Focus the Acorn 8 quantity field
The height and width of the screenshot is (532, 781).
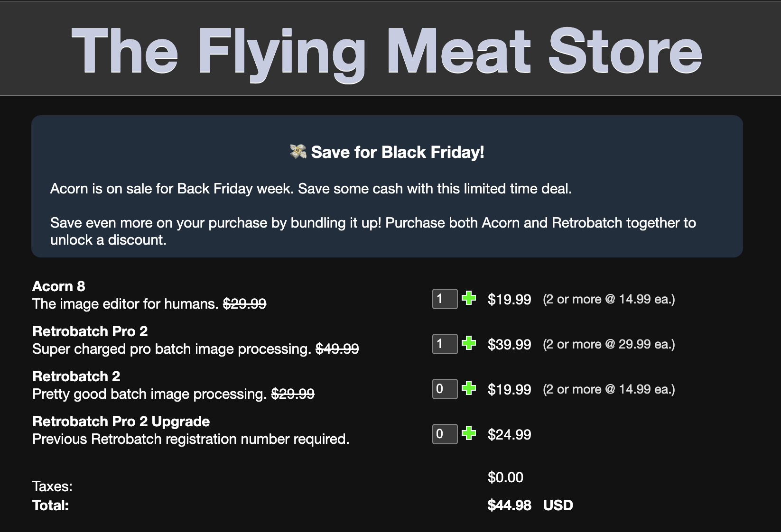445,299
